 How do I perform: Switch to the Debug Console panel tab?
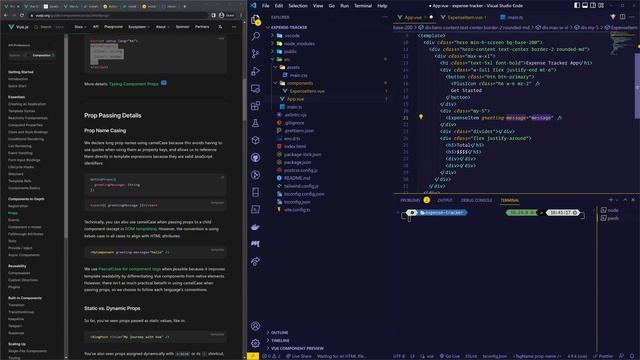click(476, 200)
